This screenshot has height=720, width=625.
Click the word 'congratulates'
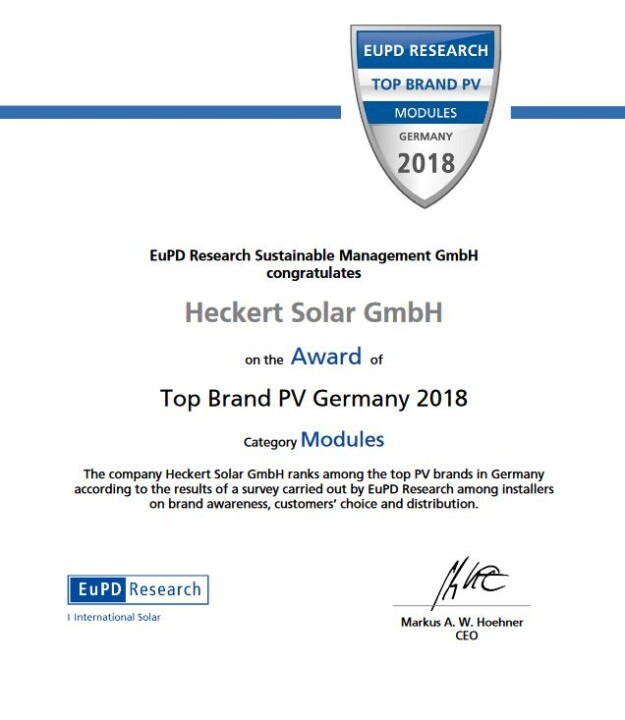coord(314,273)
